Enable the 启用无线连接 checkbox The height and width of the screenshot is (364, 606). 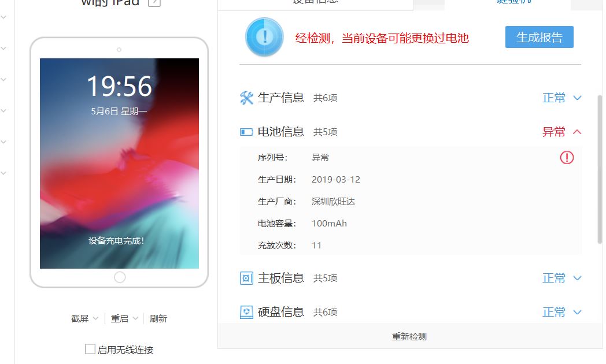(x=90, y=349)
